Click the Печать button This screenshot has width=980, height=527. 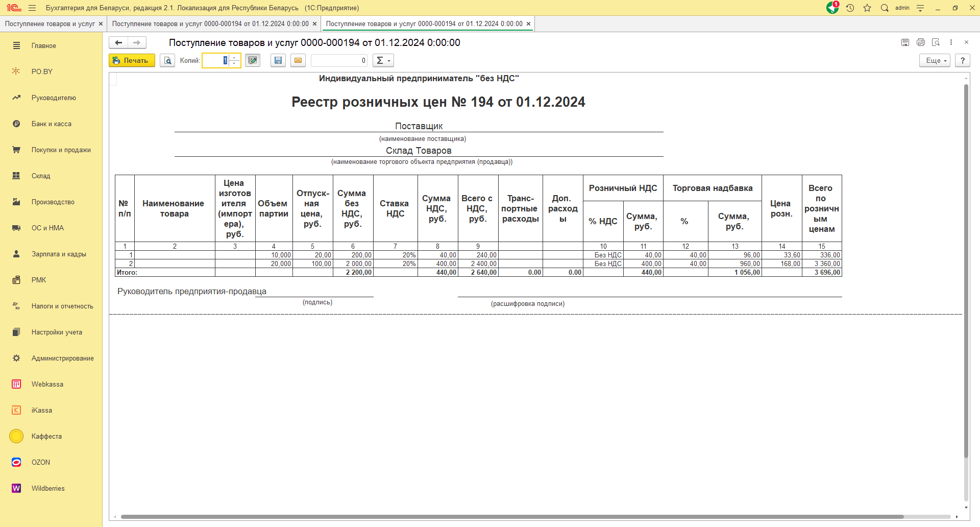[x=132, y=60]
